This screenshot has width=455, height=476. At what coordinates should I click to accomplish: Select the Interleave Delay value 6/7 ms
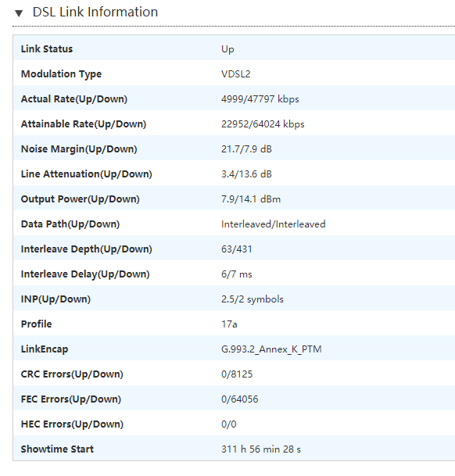[237, 274]
